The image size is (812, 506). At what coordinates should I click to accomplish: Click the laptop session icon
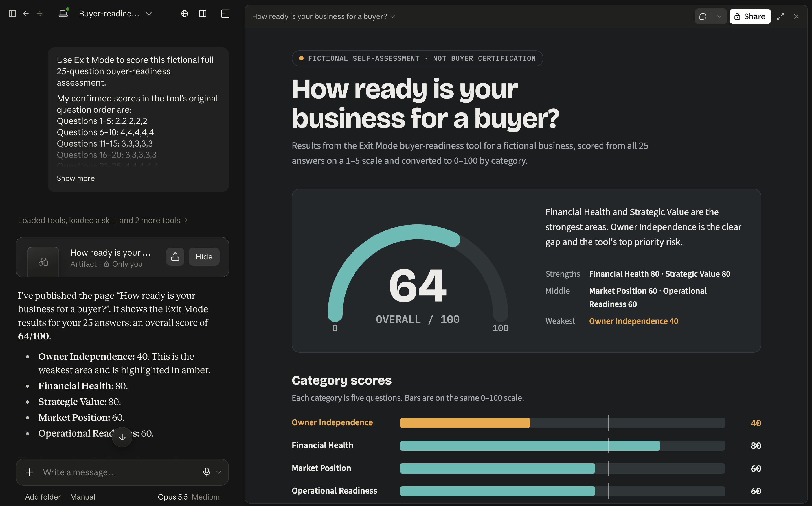point(63,13)
